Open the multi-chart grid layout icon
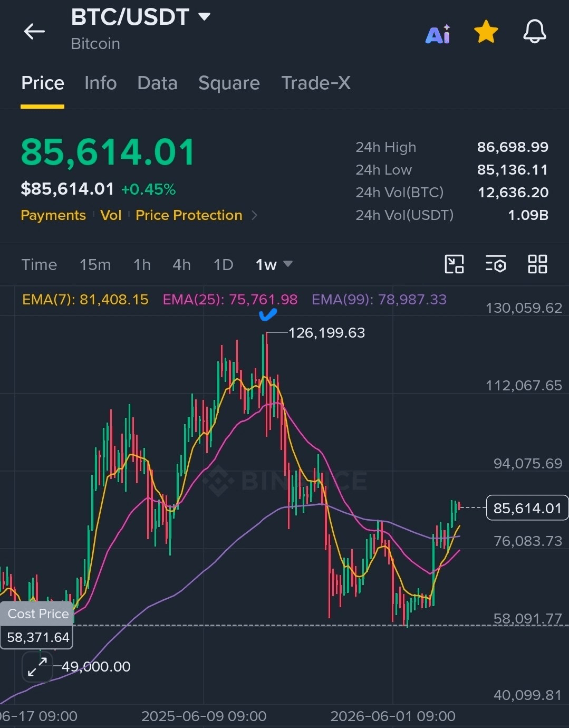Screen dimensions: 569x728 click(537, 264)
